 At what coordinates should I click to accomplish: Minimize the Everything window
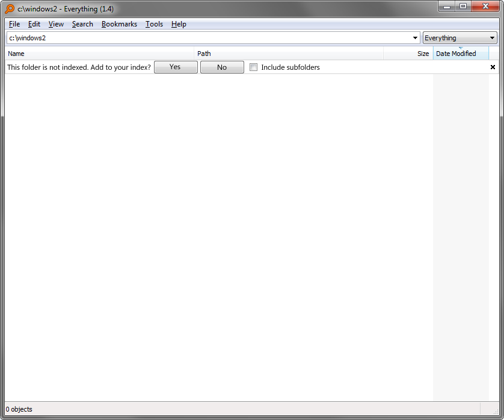point(447,6)
